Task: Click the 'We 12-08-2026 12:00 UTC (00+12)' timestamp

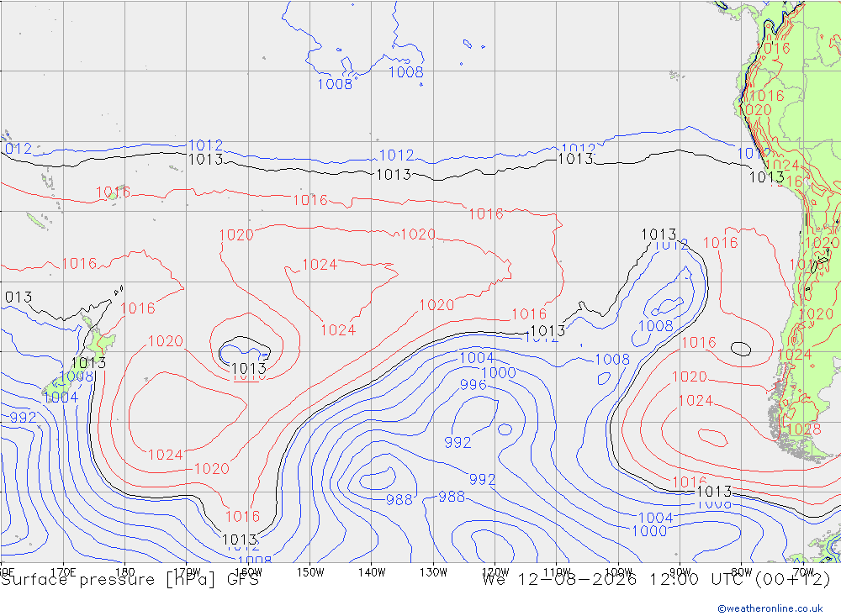Action: coord(657,580)
